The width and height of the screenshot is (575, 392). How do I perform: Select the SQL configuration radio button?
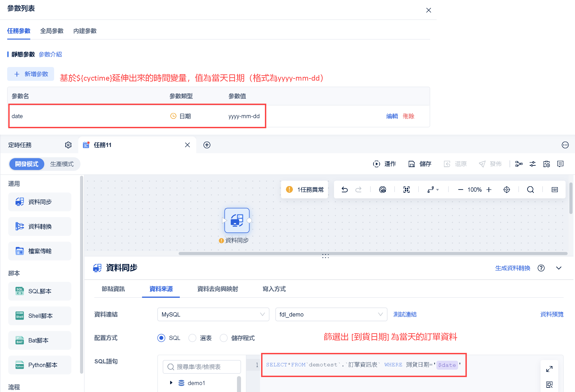point(161,338)
